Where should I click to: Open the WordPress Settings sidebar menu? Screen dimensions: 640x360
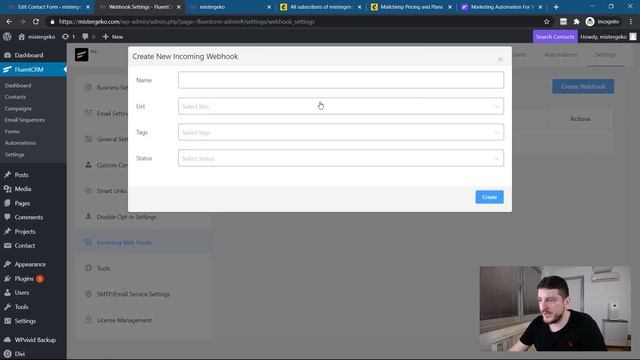coord(25,321)
